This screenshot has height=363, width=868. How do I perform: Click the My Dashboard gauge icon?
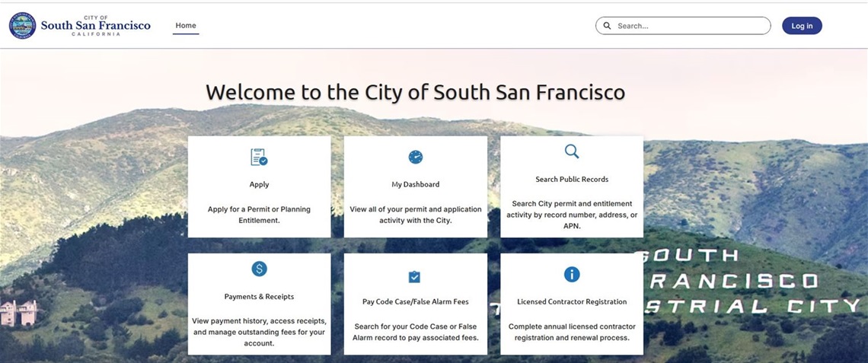point(415,158)
